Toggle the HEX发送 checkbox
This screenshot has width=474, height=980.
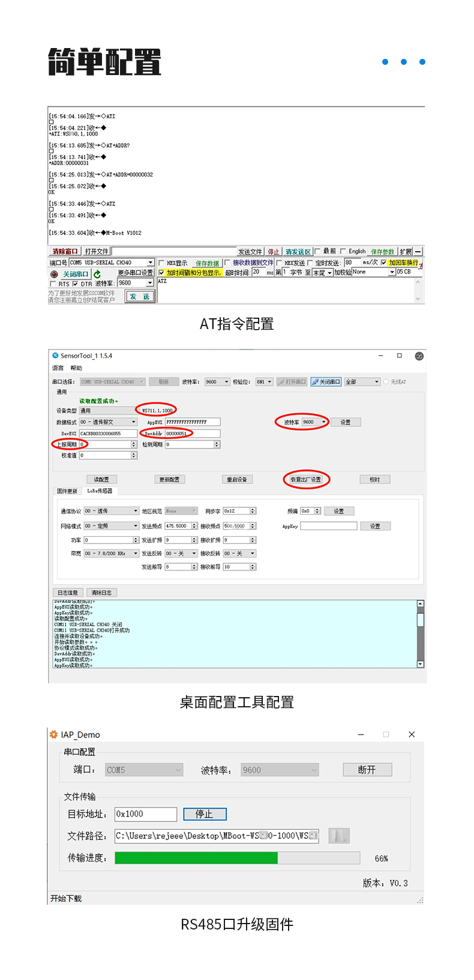pos(279,263)
